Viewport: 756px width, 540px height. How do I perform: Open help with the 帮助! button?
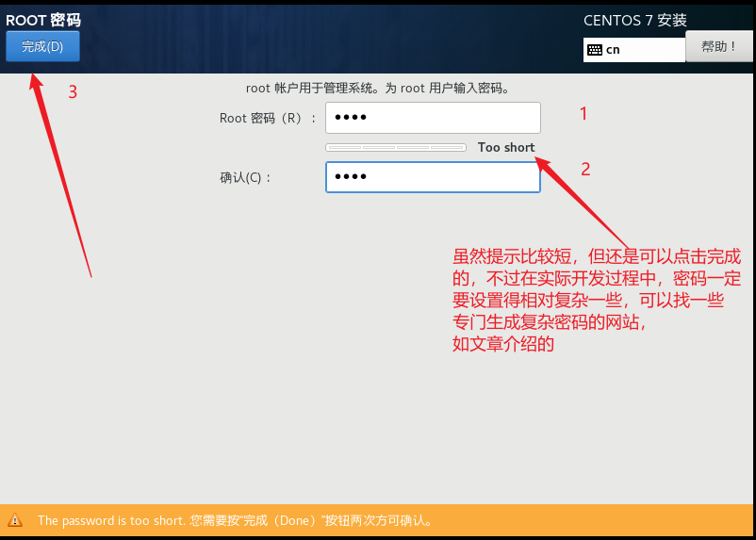pyautogui.click(x=719, y=47)
